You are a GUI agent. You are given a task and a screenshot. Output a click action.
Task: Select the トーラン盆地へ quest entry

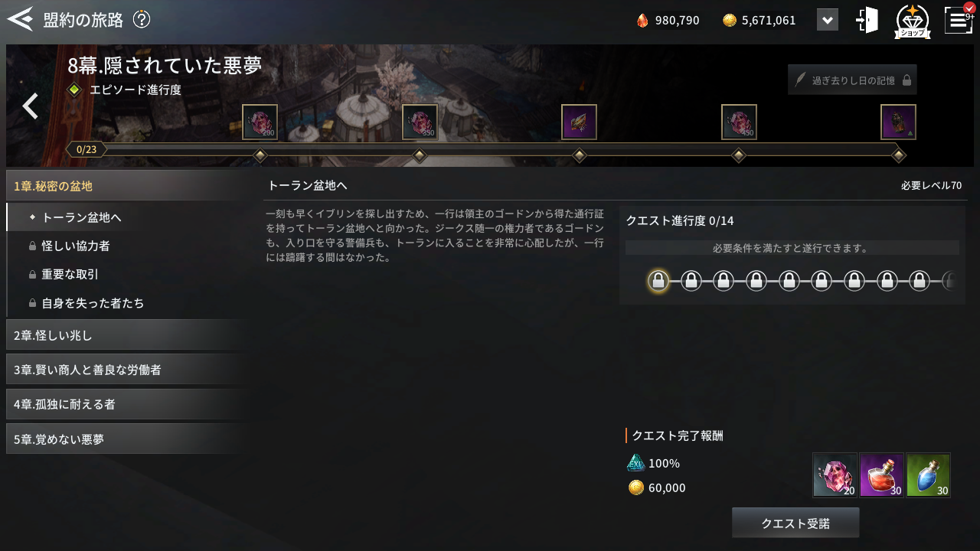126,217
